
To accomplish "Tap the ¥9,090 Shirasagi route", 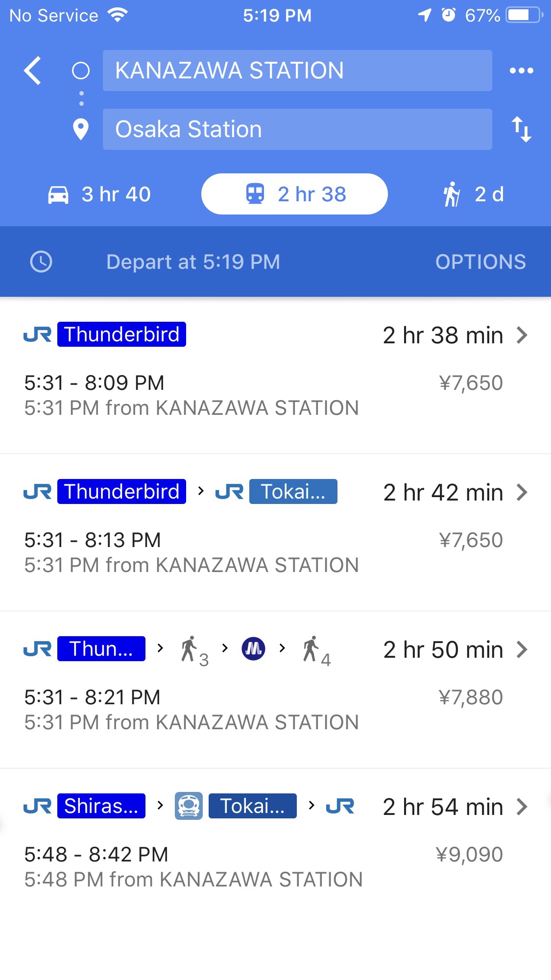I will (469, 855).
